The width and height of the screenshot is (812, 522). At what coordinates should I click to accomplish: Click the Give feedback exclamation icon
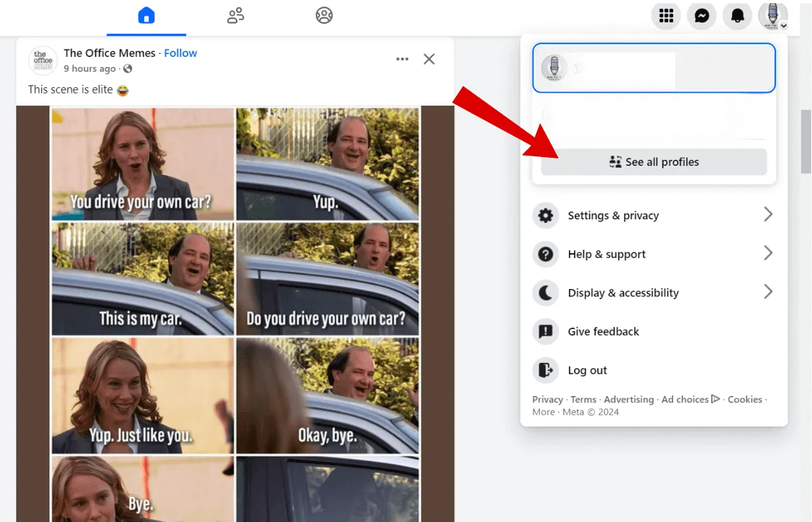point(545,331)
